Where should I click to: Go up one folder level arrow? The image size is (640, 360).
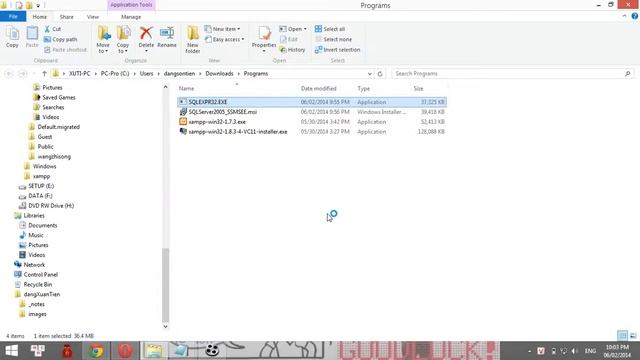pyautogui.click(x=44, y=73)
